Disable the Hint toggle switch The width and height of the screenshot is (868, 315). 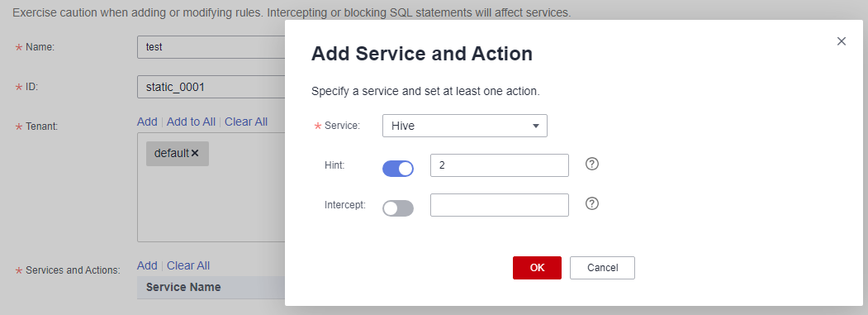tap(398, 169)
